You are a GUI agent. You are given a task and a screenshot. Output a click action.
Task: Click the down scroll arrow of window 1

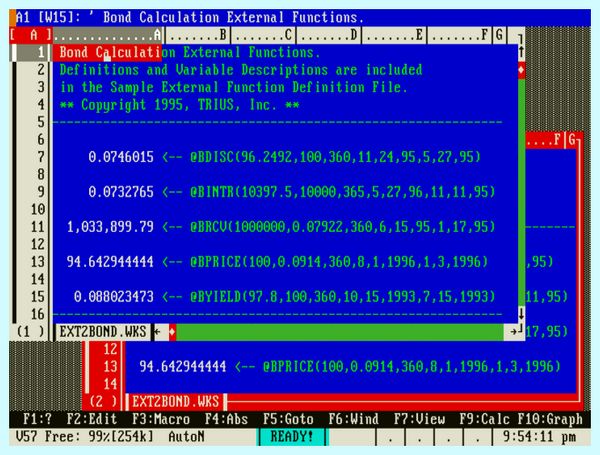click(x=521, y=314)
